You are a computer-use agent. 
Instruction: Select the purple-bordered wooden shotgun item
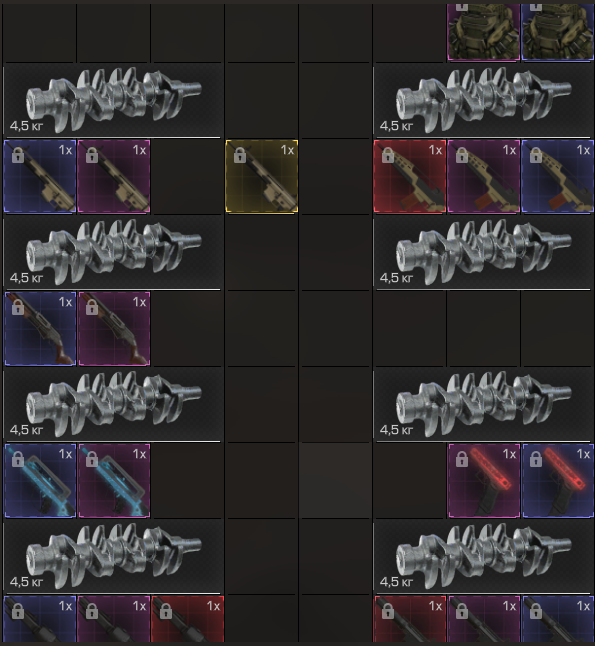pyautogui.click(x=114, y=328)
